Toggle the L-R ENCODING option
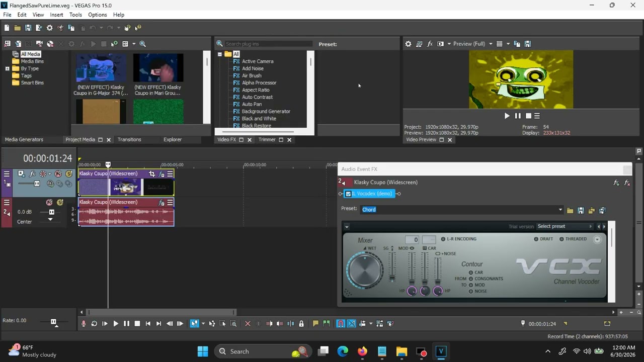The image size is (644, 362). [458, 239]
